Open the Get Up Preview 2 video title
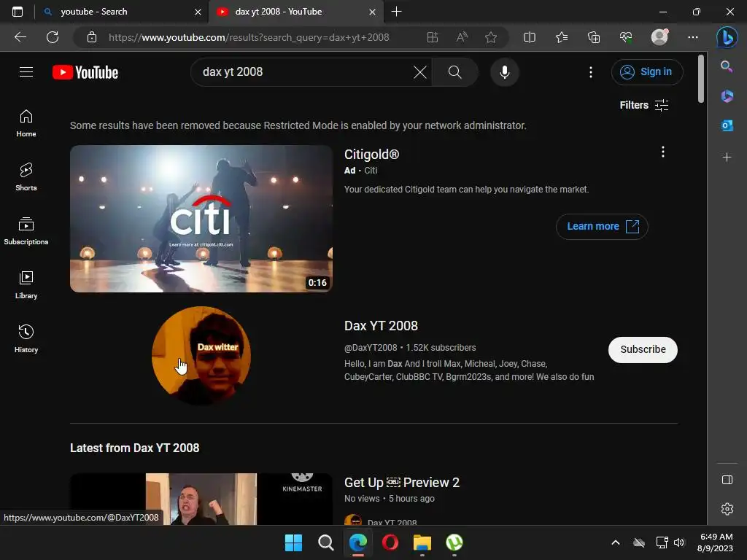 coord(402,483)
